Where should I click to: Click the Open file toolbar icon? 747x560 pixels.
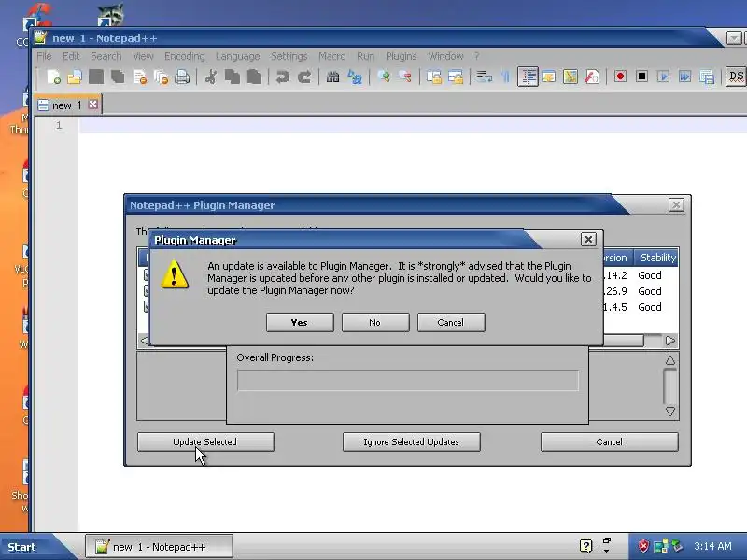click(x=75, y=77)
